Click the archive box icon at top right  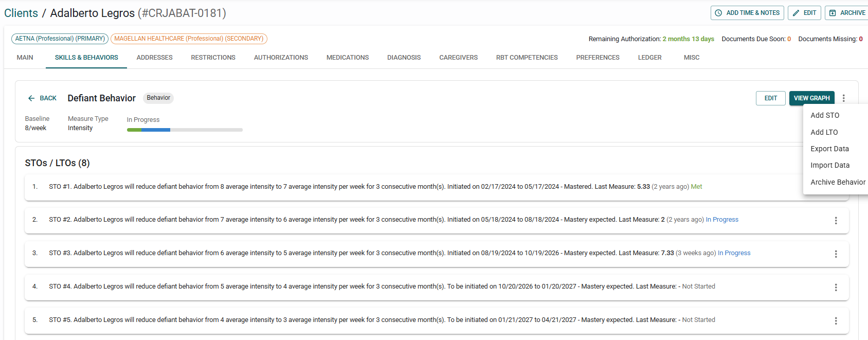[833, 13]
